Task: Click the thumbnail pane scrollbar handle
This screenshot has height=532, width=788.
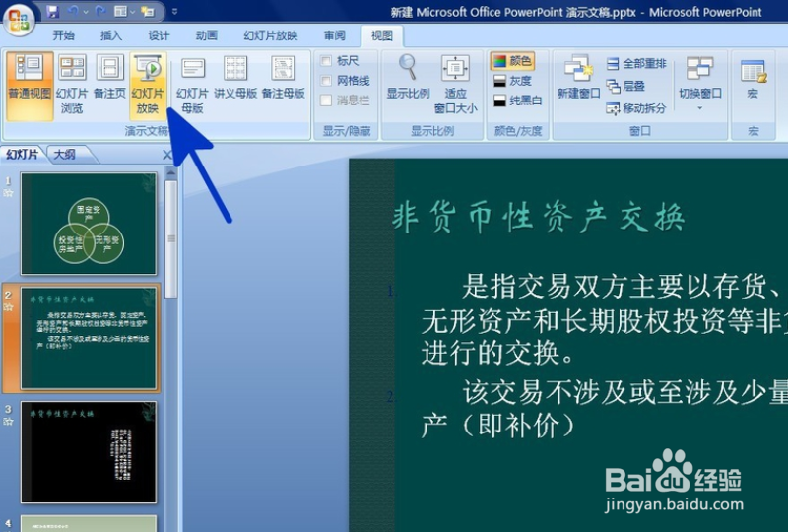Action: (x=170, y=239)
